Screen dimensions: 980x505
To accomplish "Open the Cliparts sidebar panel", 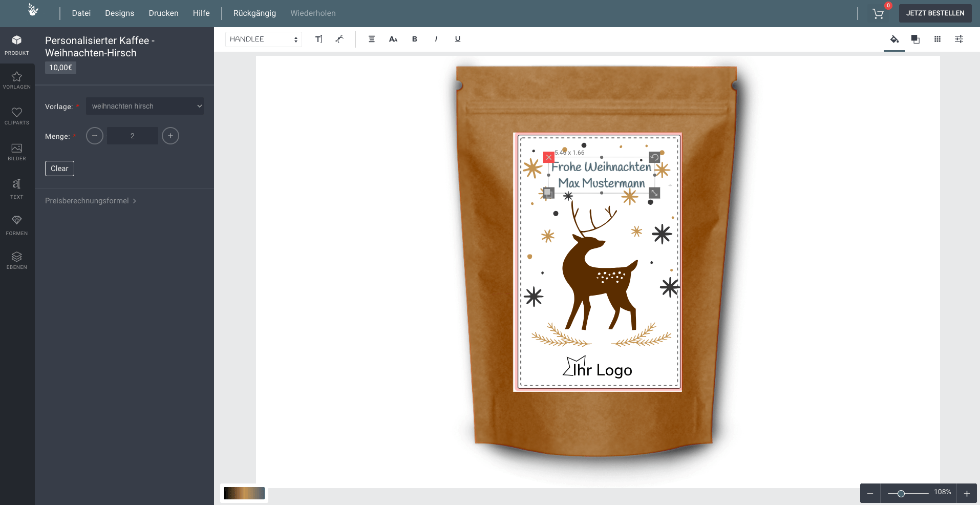I will point(17,116).
